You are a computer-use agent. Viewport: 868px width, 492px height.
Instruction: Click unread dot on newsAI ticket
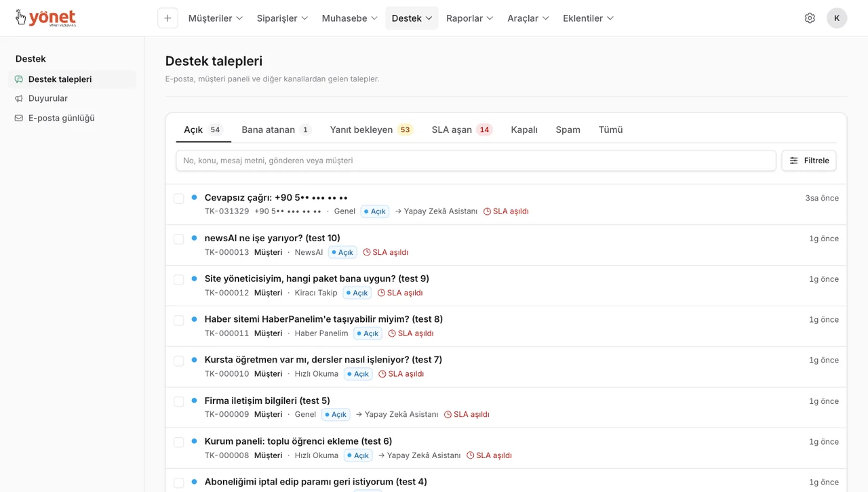click(194, 238)
